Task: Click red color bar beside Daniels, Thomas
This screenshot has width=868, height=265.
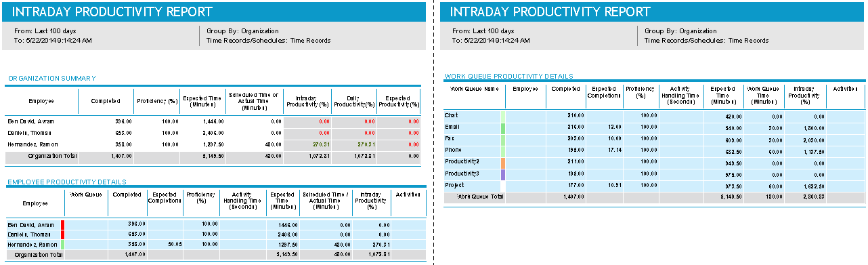Action: [62, 235]
